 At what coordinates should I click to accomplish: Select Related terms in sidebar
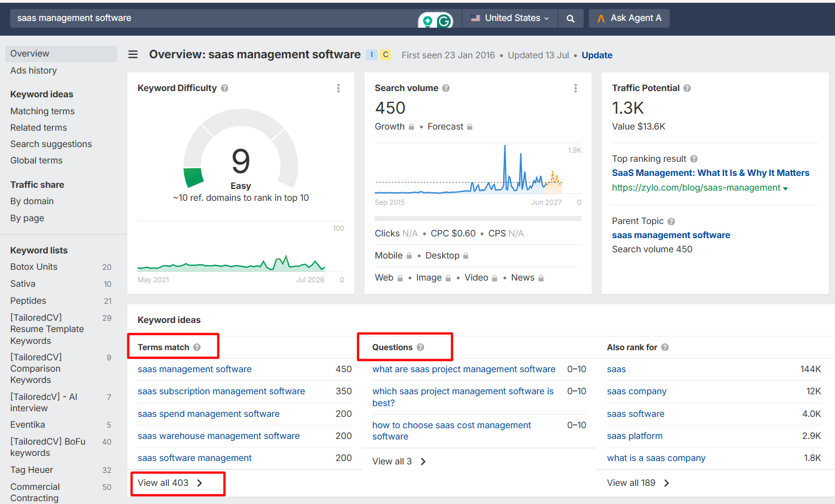pyautogui.click(x=38, y=128)
